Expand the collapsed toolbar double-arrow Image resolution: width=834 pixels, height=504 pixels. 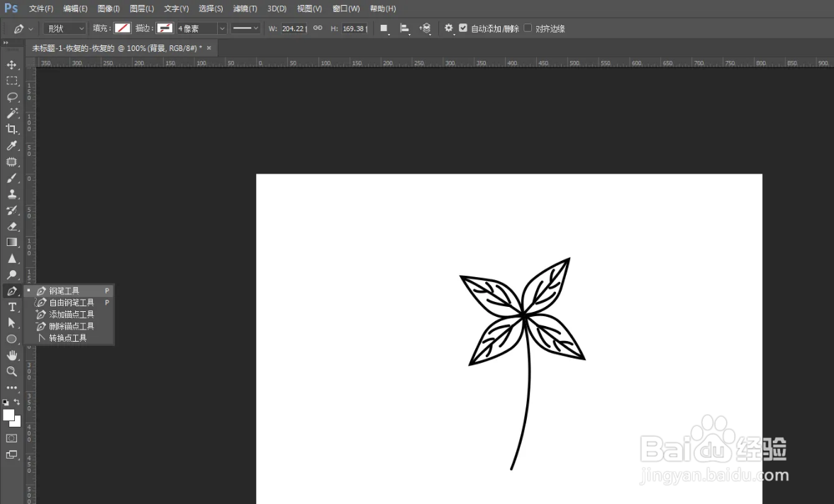[6, 43]
